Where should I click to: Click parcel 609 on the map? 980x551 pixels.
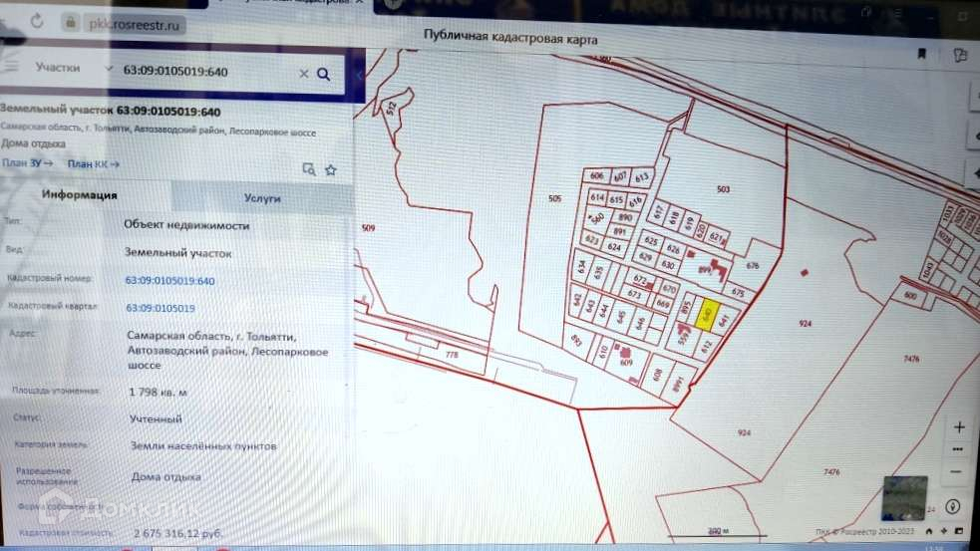(x=626, y=363)
